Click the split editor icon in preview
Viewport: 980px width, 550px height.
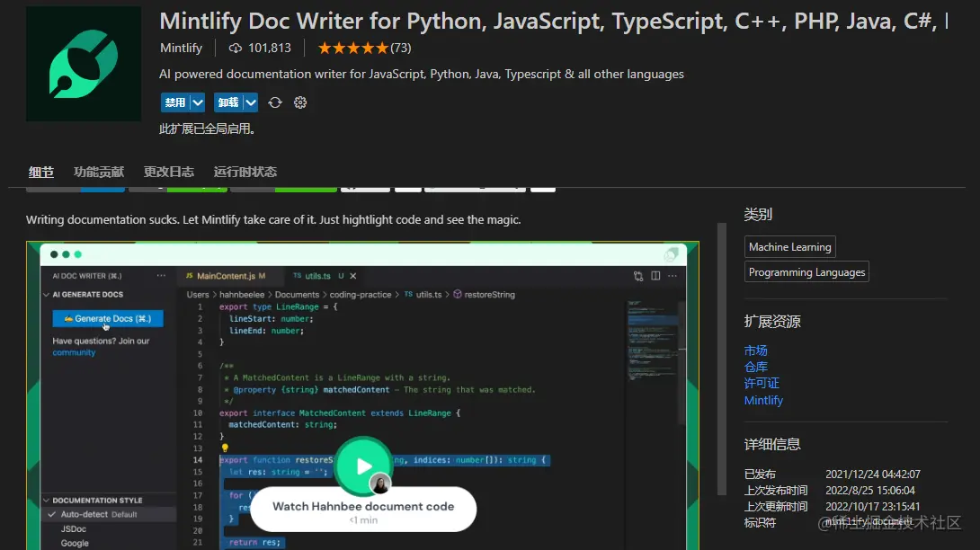[x=655, y=276]
